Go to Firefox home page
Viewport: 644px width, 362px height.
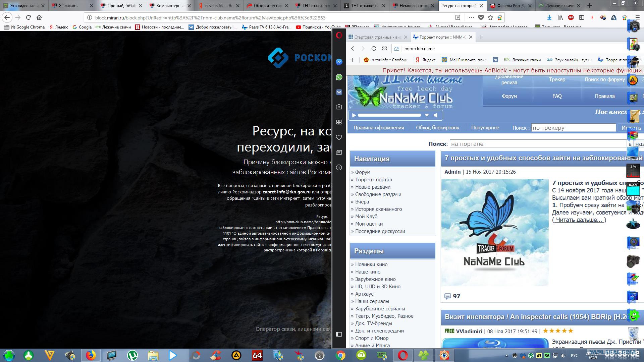click(39, 17)
